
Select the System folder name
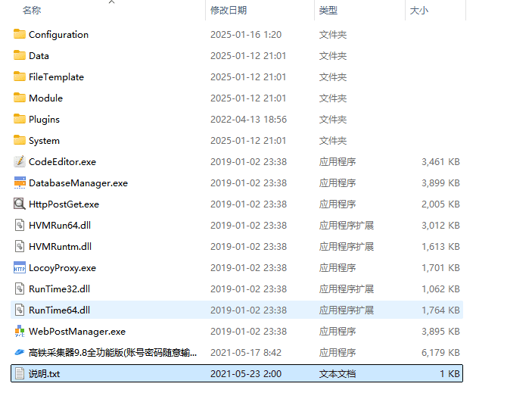click(44, 141)
